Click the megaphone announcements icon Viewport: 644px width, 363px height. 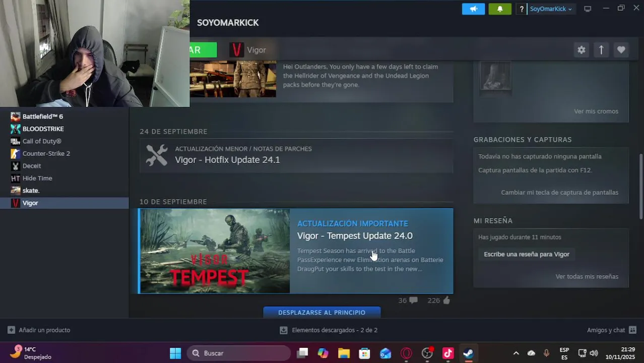pos(473,9)
